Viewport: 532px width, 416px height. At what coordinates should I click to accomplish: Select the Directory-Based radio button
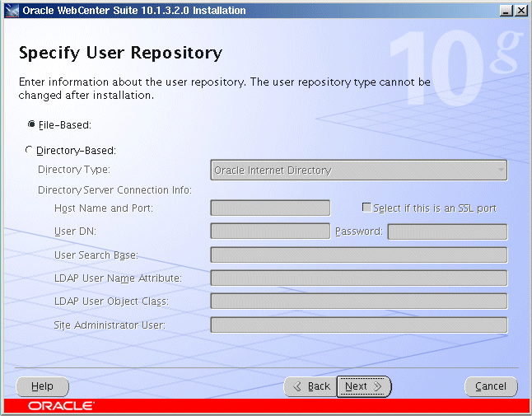(x=29, y=150)
